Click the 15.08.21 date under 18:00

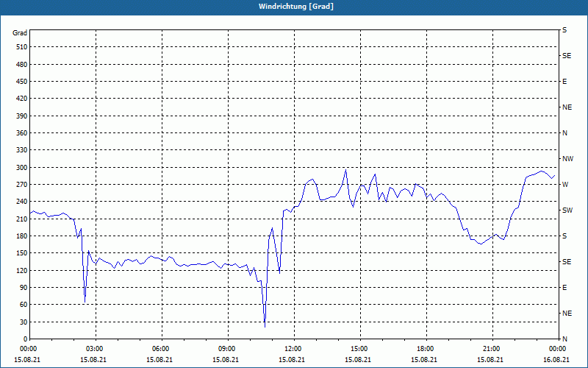pyautogui.click(x=424, y=359)
